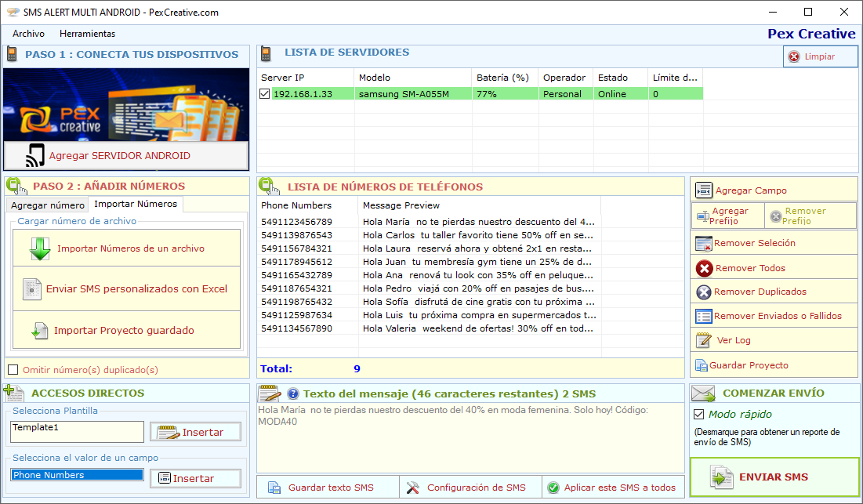Switch to the Agregar número tab
This screenshot has width=863, height=504.
click(48, 205)
